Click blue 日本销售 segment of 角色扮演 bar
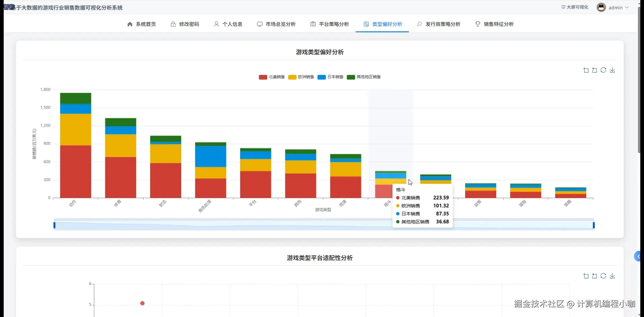This screenshot has height=317, width=644. 211,156
